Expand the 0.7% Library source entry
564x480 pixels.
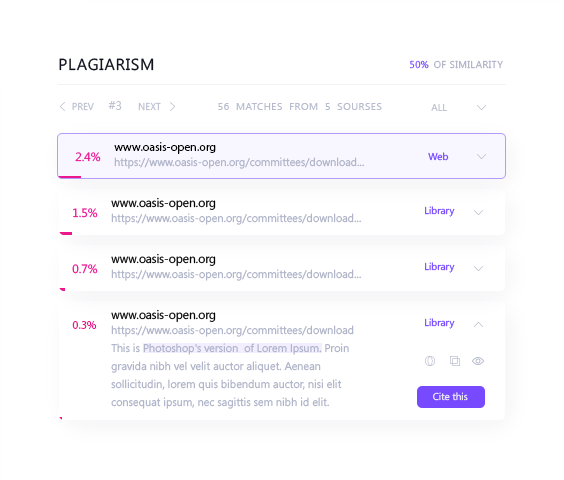click(x=478, y=268)
